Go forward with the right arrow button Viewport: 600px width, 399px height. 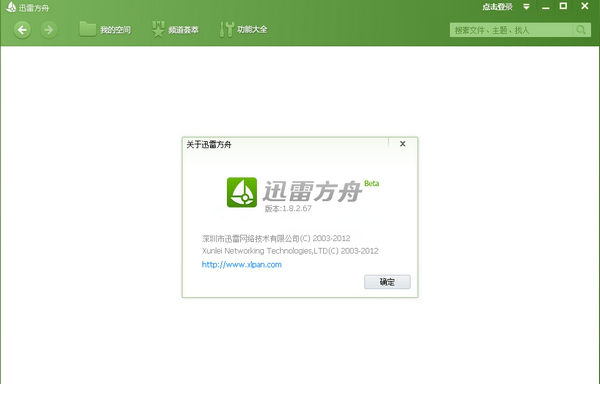tap(49, 29)
